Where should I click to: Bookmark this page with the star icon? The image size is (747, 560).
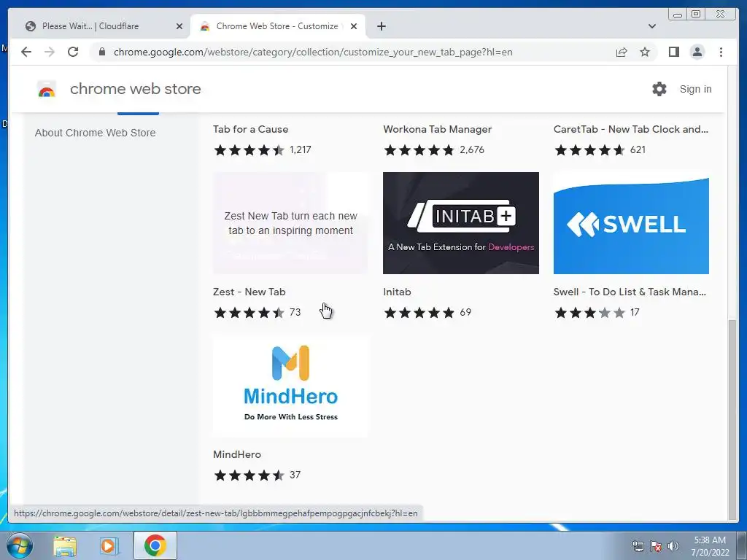click(x=645, y=52)
